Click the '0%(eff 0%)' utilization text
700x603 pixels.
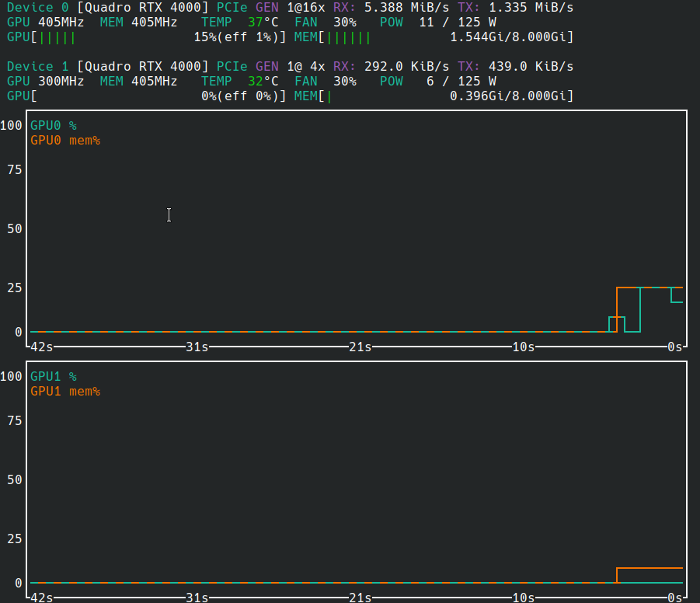pos(240,96)
